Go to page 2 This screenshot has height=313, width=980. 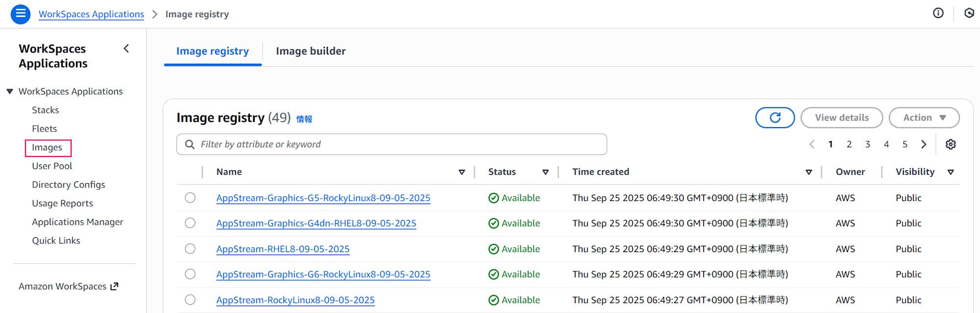tap(849, 144)
